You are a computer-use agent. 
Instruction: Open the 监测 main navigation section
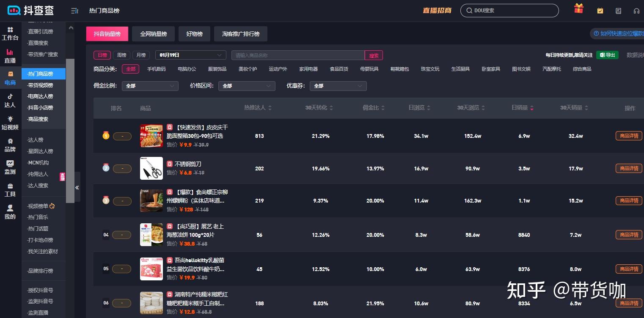[10, 167]
